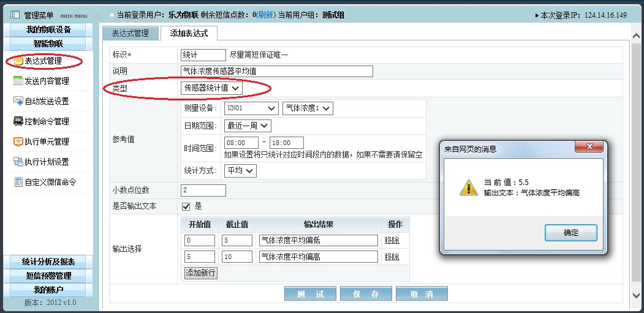This screenshot has height=313, width=644.
Task: Expand the 统计方式 平均 dropdown
Action: 240,171
